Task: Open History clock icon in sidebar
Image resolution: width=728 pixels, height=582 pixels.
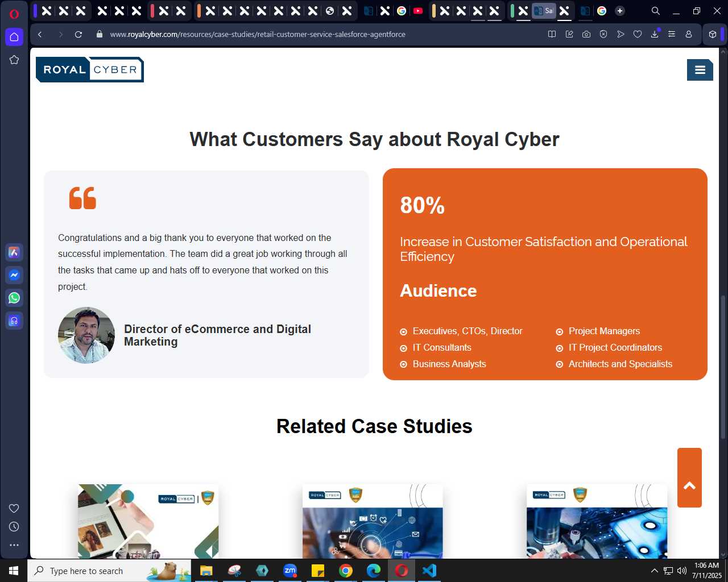Action: [x=14, y=526]
